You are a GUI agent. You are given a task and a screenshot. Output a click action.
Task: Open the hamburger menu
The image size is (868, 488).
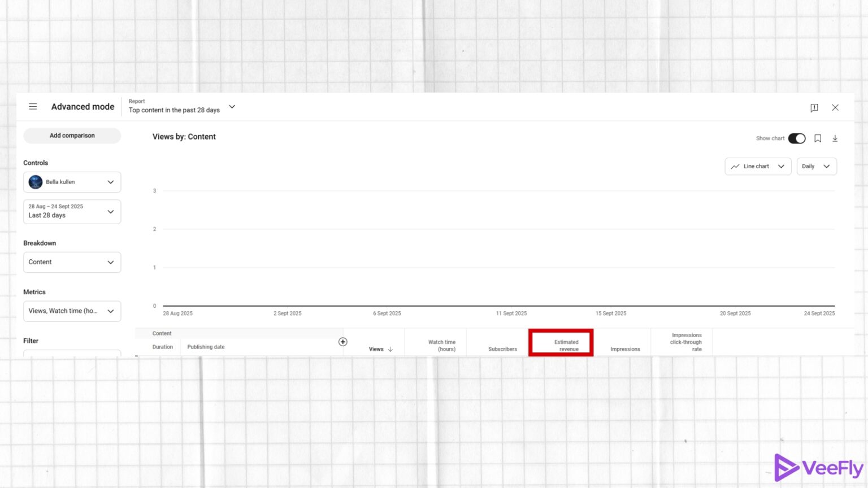pos(33,106)
